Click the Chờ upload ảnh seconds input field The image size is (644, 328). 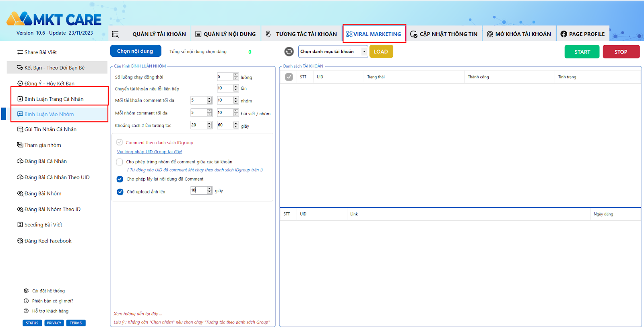tap(199, 190)
